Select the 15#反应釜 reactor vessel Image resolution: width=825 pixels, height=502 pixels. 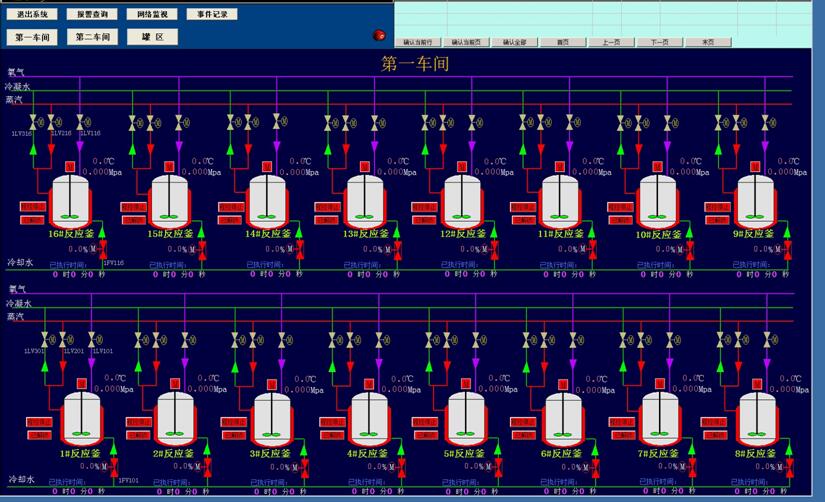[x=169, y=202]
